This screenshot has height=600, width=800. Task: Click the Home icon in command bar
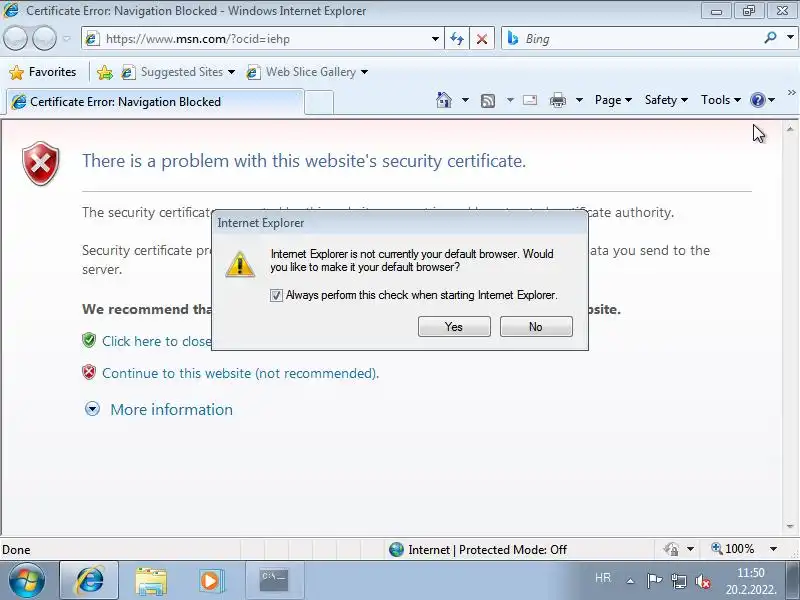[x=444, y=100]
